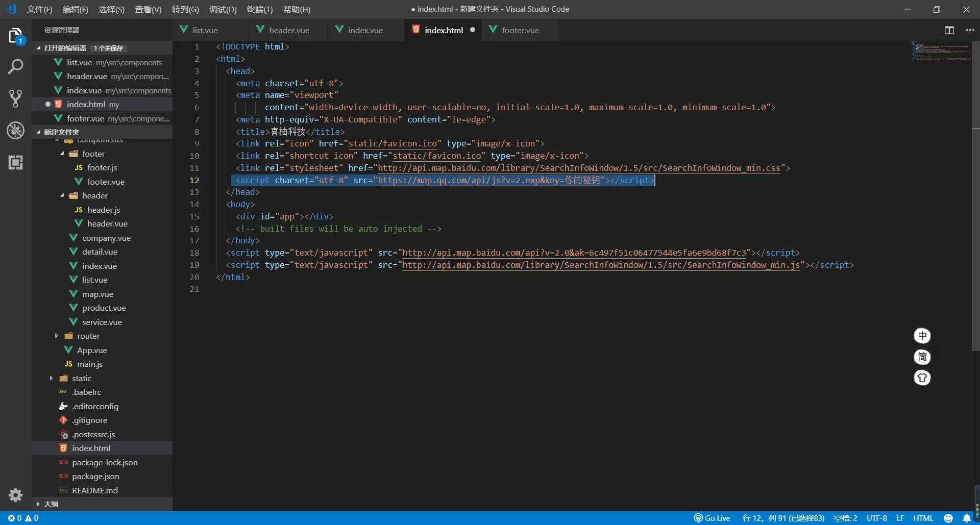Open the Extensions view icon
Screen dimensions: 980x525
16,163
